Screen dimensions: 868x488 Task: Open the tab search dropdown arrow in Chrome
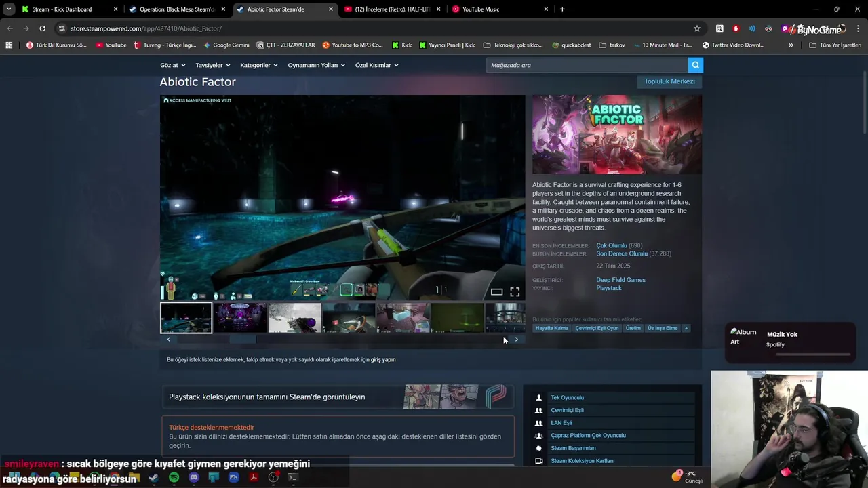(8, 9)
